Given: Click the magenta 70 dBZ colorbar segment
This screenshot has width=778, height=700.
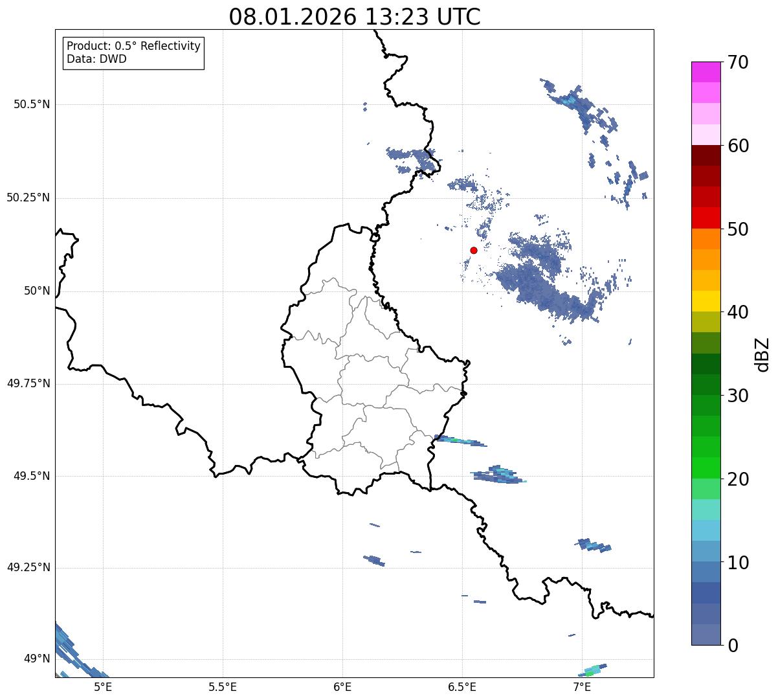Looking at the screenshot, I should tap(706, 72).
